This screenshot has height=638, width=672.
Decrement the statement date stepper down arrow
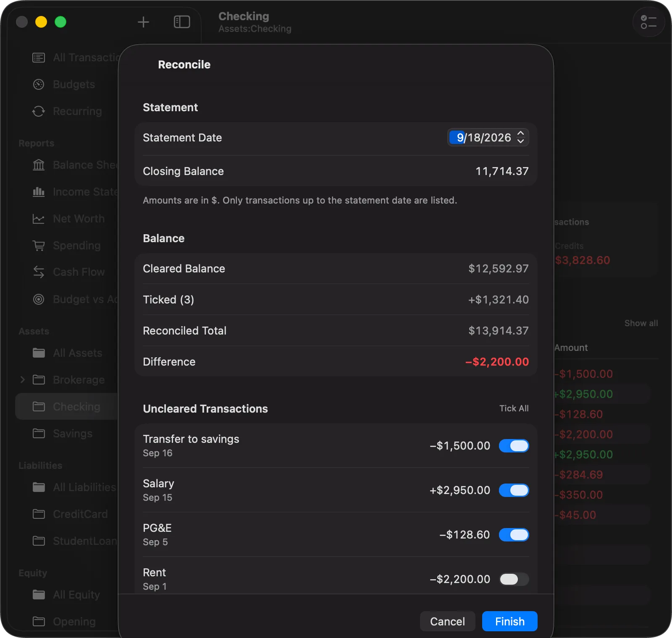(x=521, y=141)
